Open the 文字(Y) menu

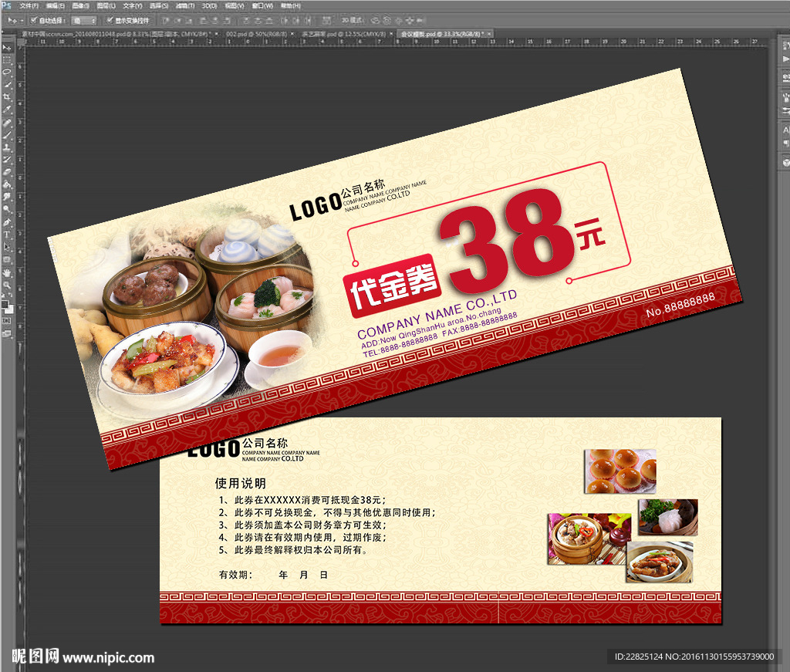[133, 5]
